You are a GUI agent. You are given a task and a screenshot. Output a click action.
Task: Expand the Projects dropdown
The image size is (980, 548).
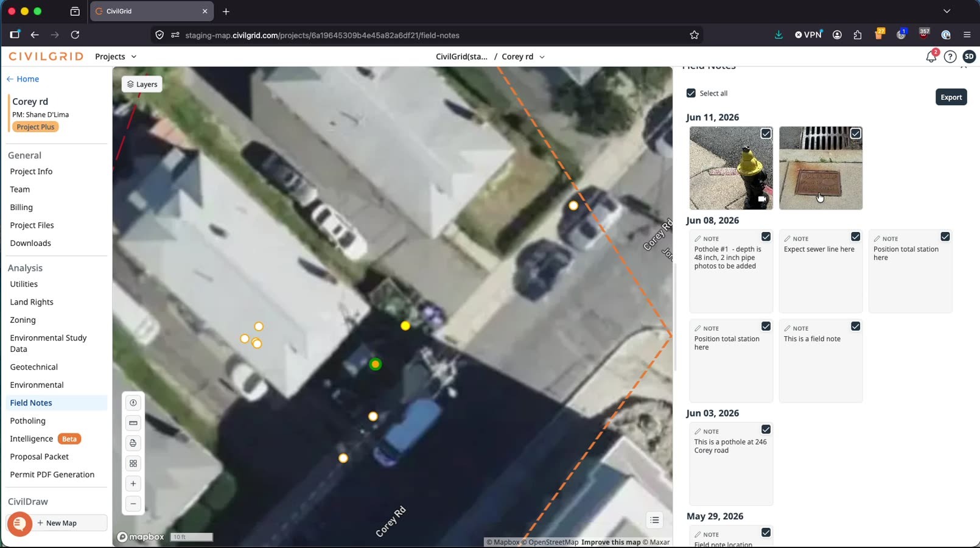tap(116, 57)
